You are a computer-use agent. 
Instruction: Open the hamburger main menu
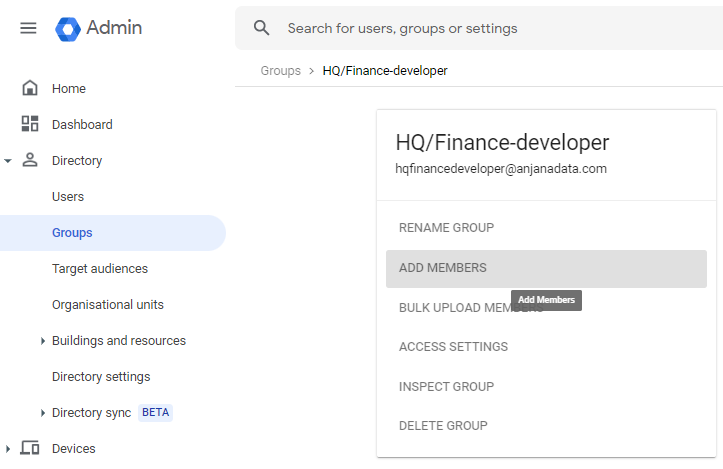coord(28,28)
